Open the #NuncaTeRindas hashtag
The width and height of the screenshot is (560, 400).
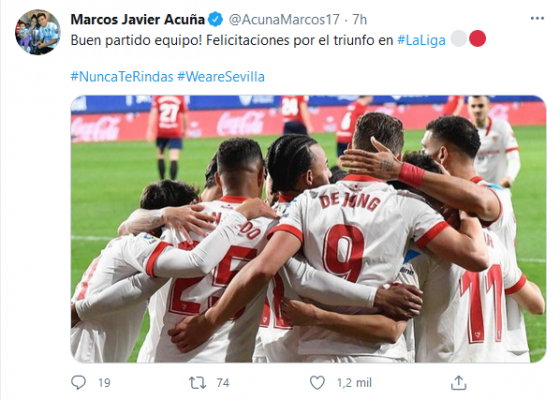coord(122,76)
